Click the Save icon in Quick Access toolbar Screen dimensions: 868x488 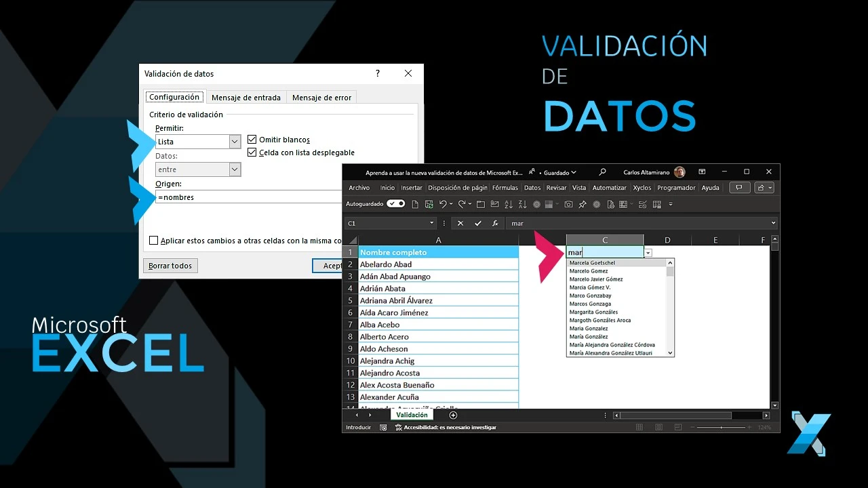point(429,204)
